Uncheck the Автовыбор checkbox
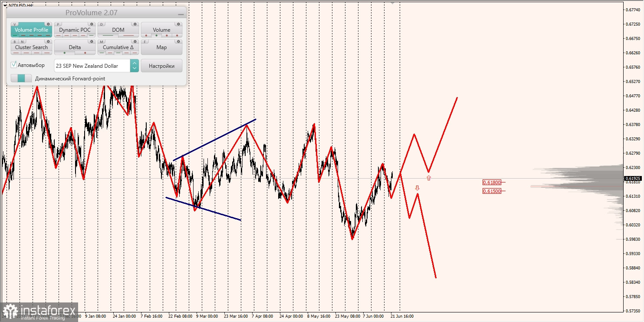Viewport: 644px width, 322px height. point(14,65)
